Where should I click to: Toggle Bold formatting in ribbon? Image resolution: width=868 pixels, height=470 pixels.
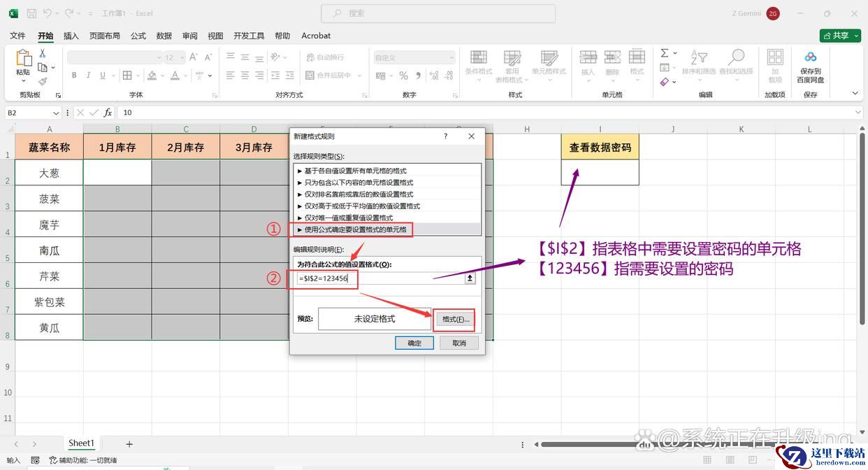(73, 76)
